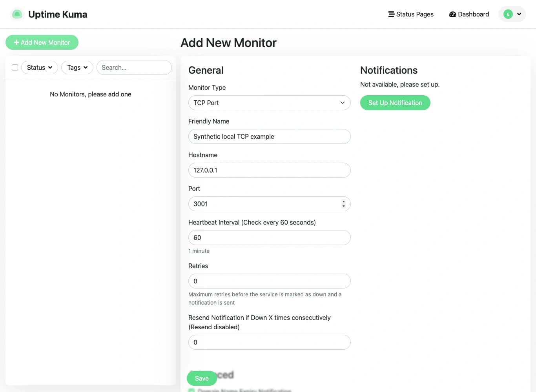Save the new monitor
Image resolution: width=536 pixels, height=392 pixels.
point(202,378)
